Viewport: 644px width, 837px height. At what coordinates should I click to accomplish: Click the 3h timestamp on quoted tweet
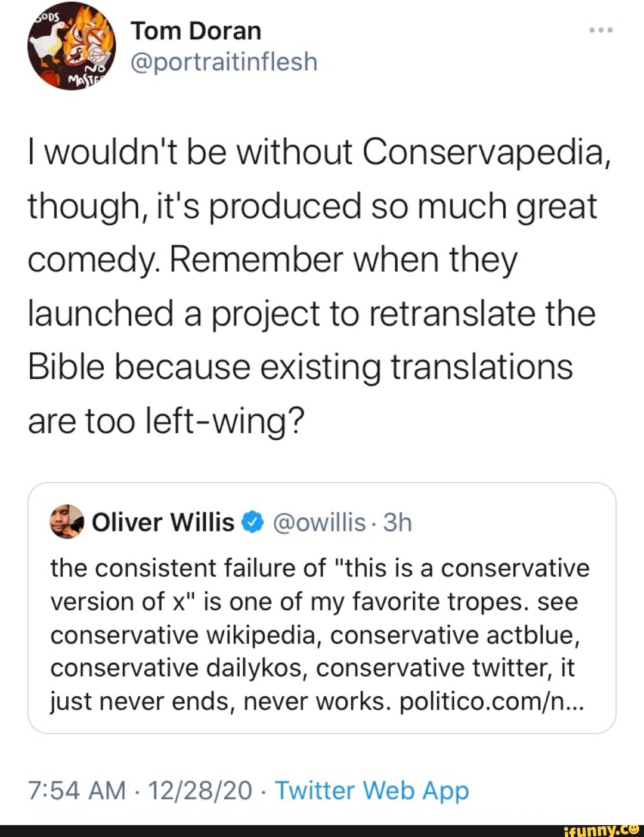pyautogui.click(x=398, y=523)
